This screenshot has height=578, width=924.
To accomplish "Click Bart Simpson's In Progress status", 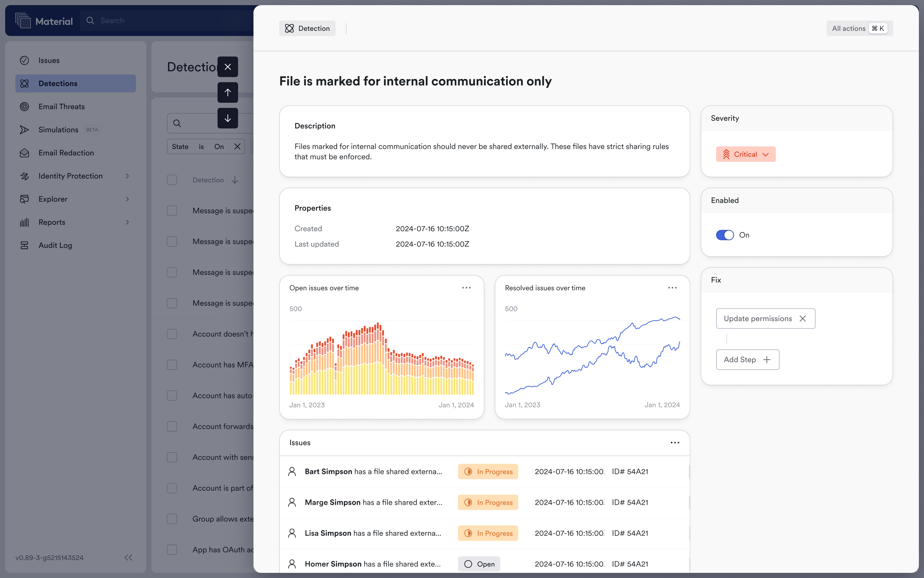I will (488, 472).
